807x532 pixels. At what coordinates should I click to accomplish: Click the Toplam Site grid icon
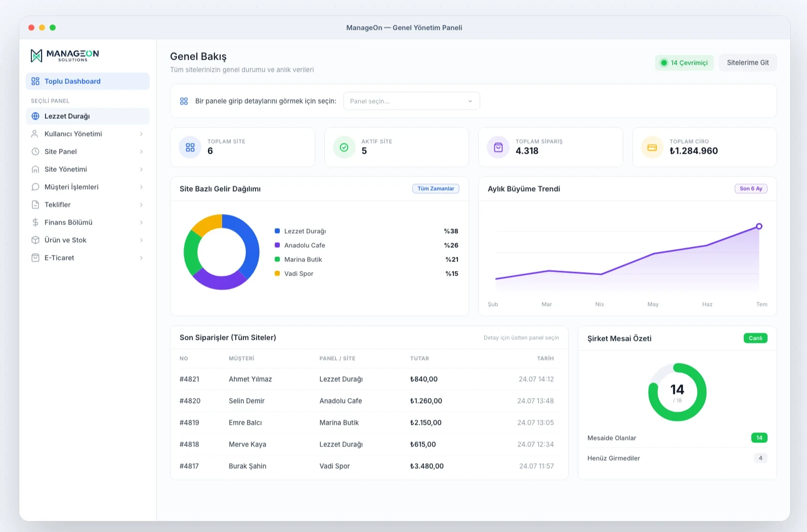coord(190,147)
